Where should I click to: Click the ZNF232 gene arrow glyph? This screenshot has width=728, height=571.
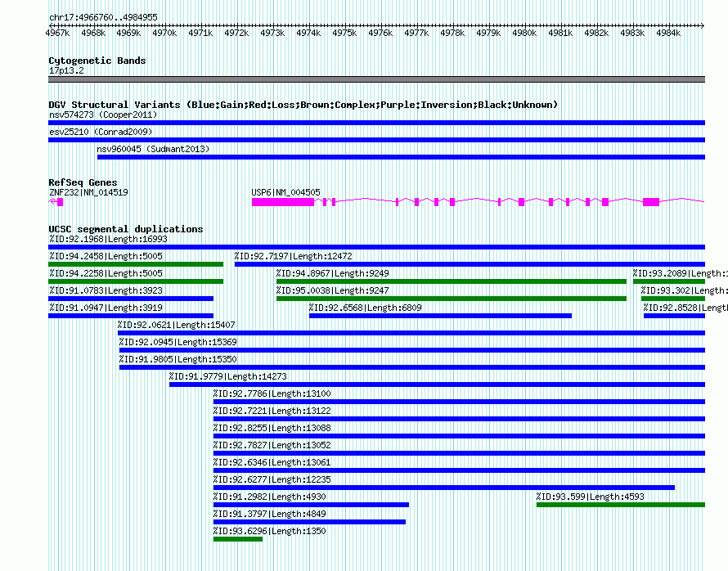(56, 201)
